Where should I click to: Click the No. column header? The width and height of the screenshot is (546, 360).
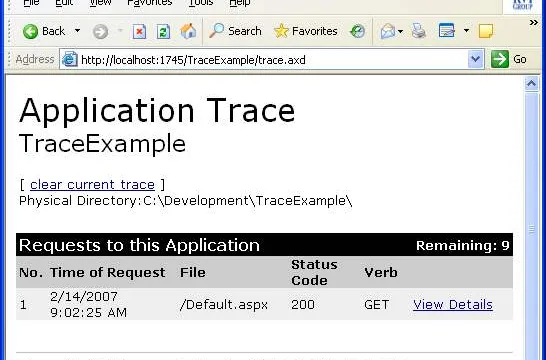point(31,272)
